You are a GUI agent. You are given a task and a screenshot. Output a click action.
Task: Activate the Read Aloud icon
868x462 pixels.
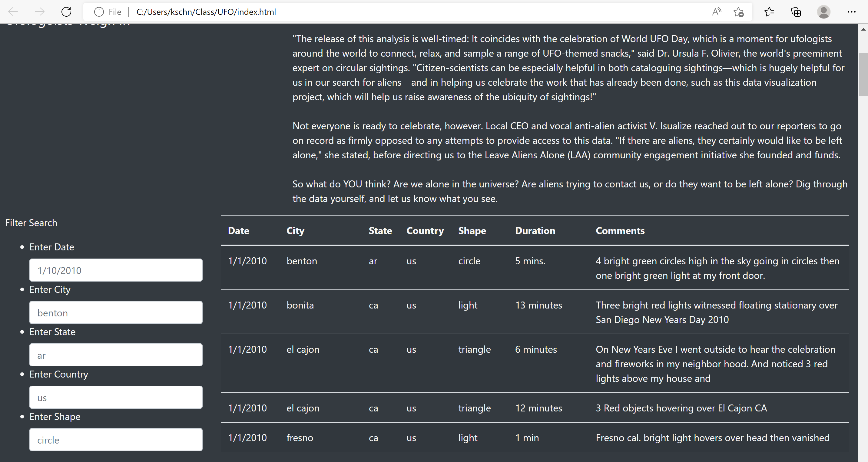tap(716, 12)
